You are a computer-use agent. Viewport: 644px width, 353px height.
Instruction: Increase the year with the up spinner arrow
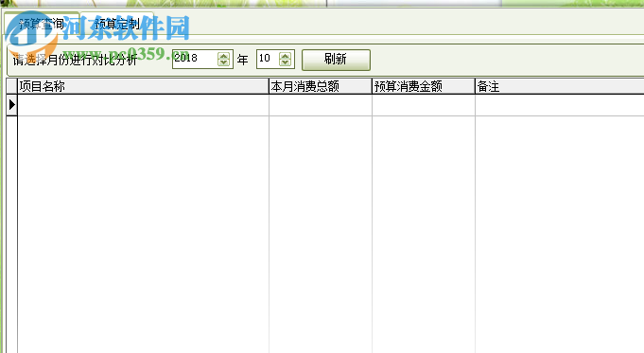pyautogui.click(x=224, y=56)
